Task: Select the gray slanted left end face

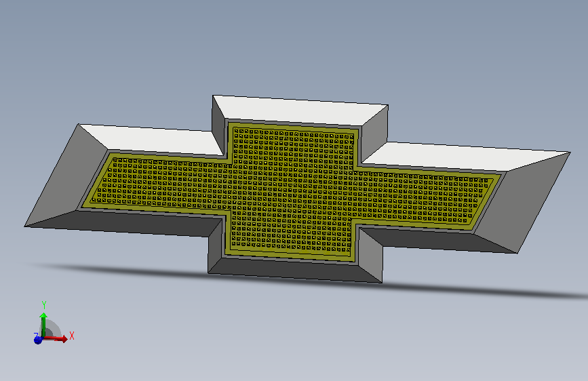Action: [x=66, y=176]
